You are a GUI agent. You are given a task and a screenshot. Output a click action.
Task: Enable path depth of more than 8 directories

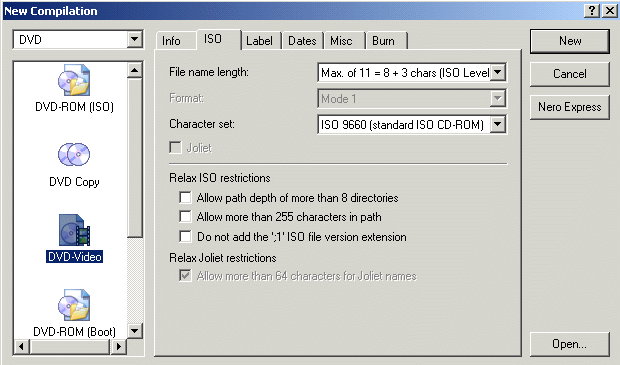pos(185,197)
